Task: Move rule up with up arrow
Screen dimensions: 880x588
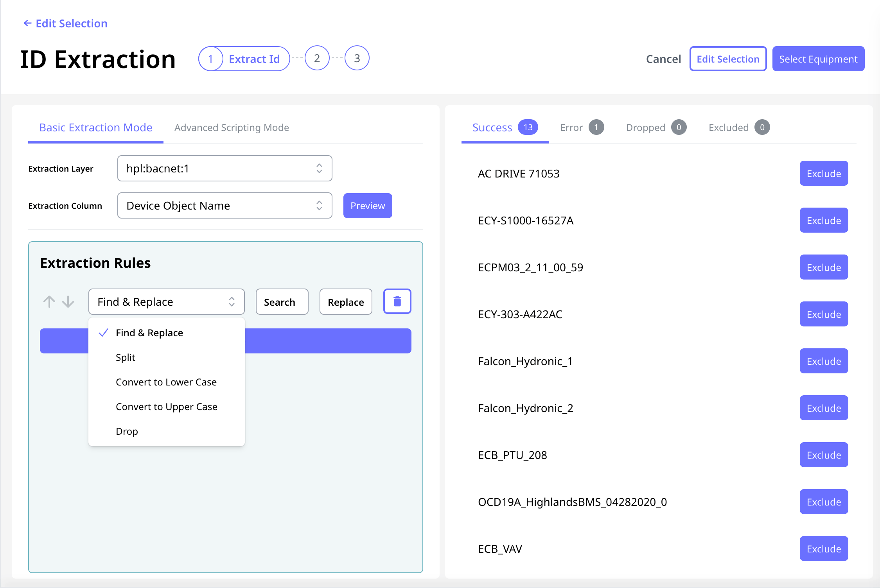Action: tap(49, 301)
